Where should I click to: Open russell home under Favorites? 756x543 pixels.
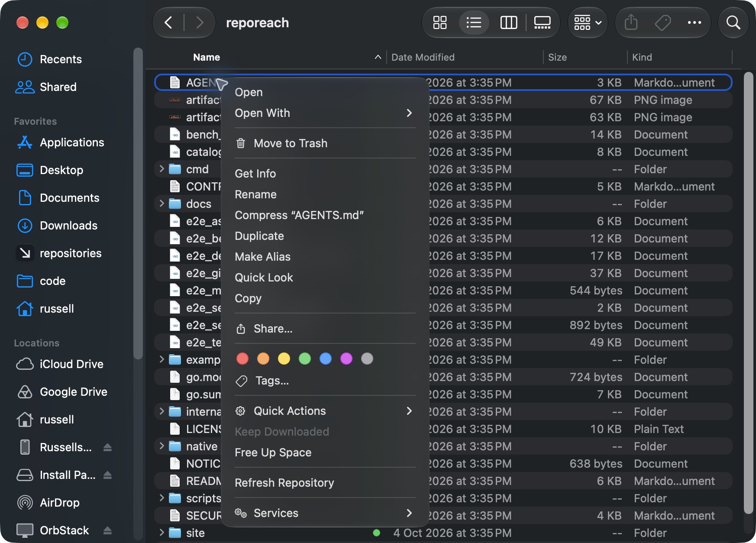tap(45, 309)
